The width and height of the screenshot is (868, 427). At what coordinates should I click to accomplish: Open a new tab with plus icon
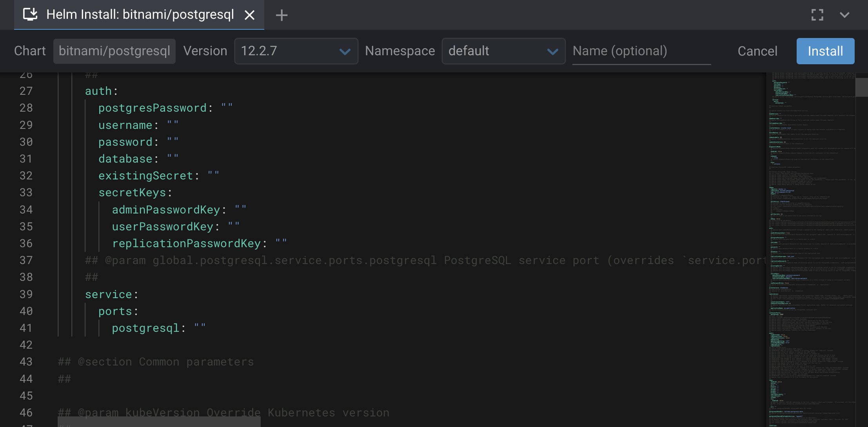(x=281, y=15)
